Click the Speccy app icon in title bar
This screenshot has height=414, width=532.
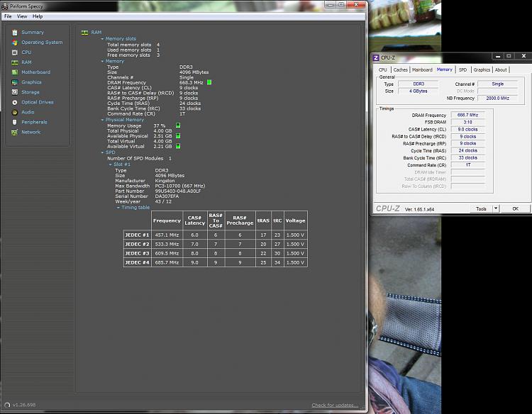point(5,6)
